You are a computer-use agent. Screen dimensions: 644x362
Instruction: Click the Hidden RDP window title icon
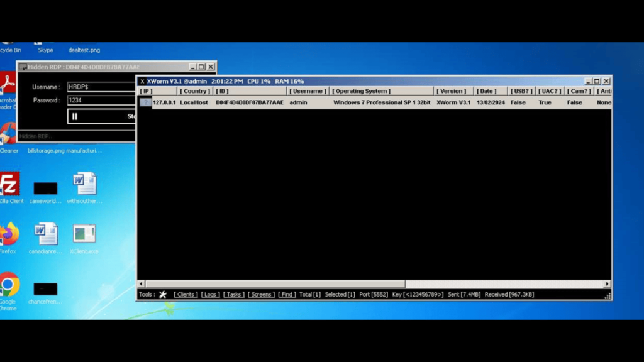(23, 67)
